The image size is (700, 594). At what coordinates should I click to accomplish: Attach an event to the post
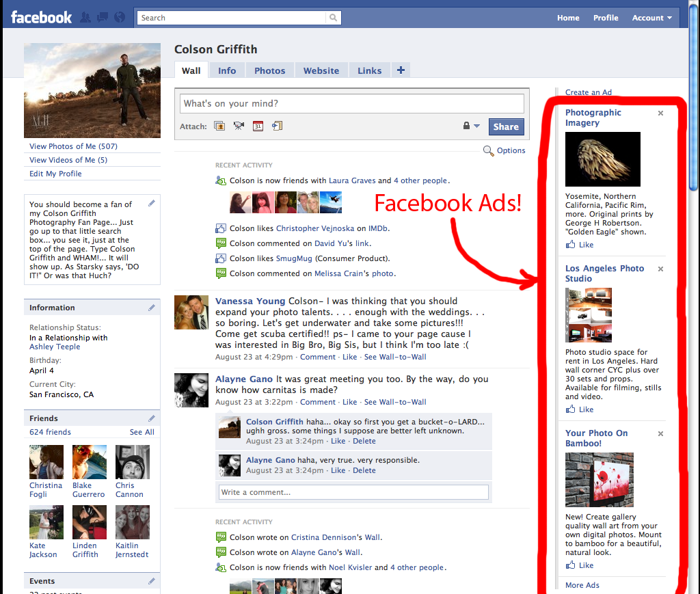point(258,126)
